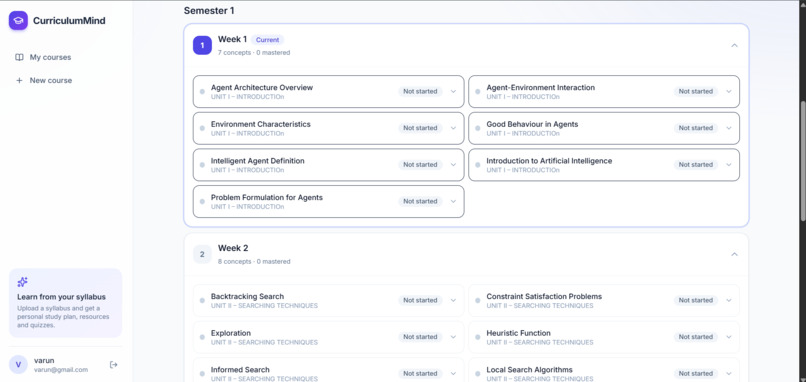Expand Exploration concept chevron

[453, 337]
